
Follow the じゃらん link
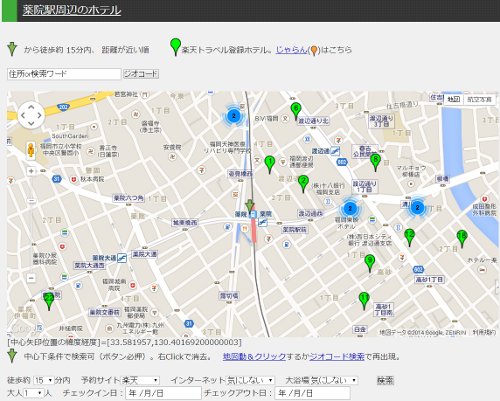point(291,50)
